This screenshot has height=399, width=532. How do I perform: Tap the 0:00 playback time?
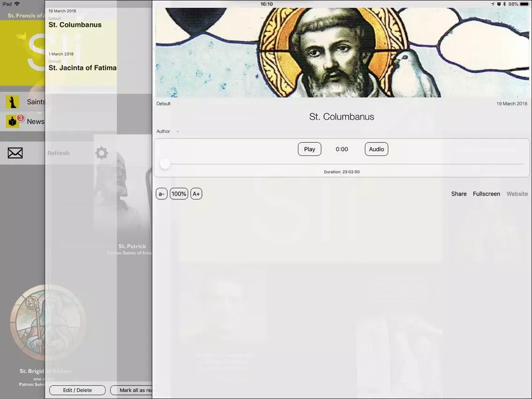coord(342,149)
